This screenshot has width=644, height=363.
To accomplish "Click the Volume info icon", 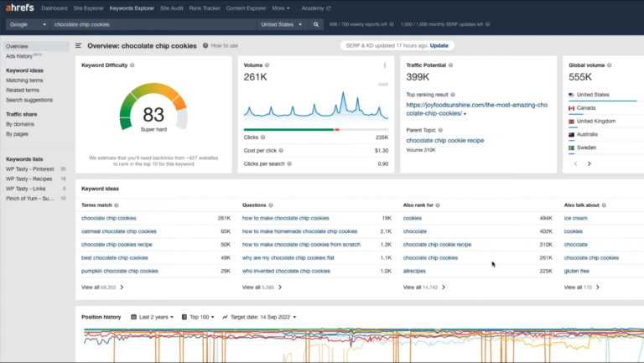I will [267, 65].
